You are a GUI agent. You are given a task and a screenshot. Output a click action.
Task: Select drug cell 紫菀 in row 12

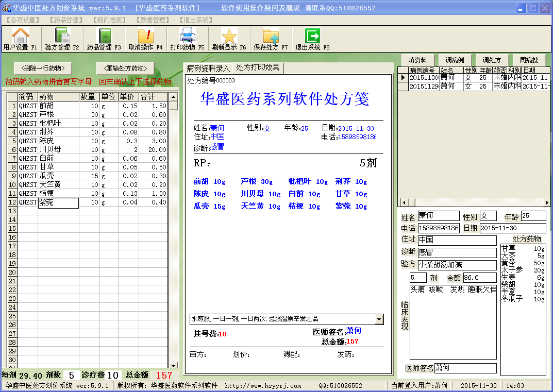pyautogui.click(x=58, y=202)
